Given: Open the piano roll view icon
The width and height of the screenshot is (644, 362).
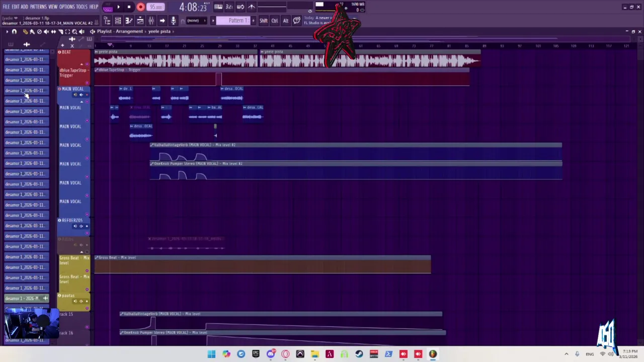Looking at the screenshot, I should tap(129, 21).
